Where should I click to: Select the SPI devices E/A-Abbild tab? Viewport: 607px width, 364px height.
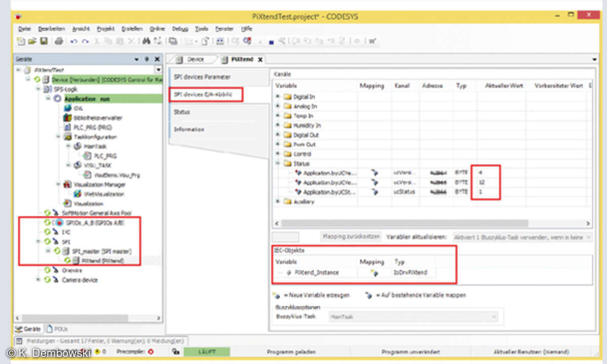click(x=206, y=95)
